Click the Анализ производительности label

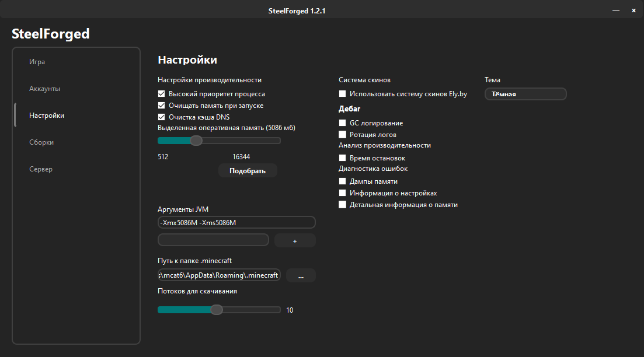point(384,145)
